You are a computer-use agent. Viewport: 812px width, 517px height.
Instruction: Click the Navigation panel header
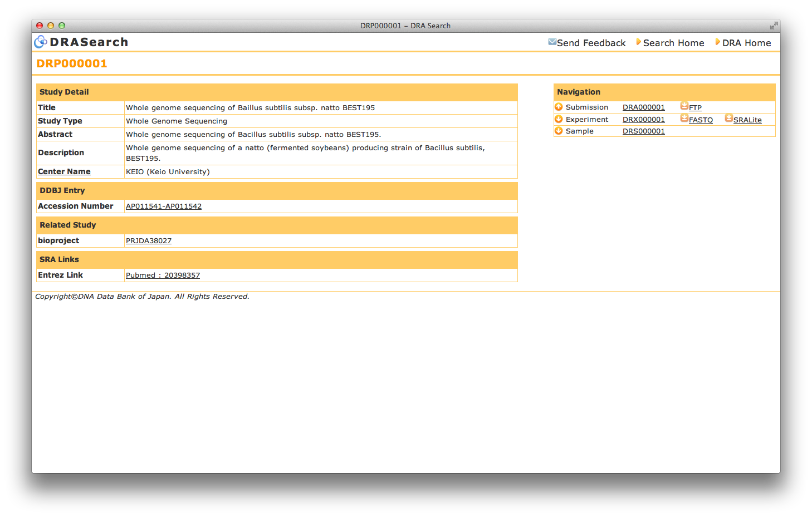tap(664, 92)
